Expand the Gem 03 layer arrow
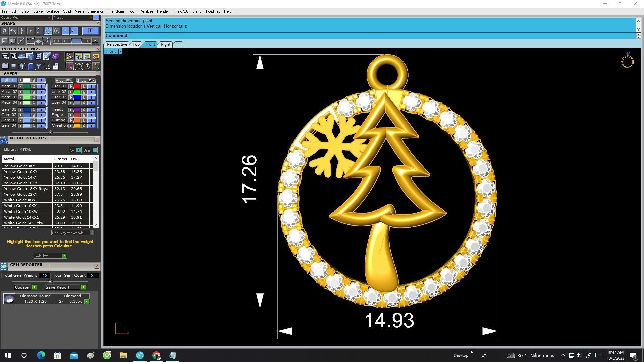 click(x=21, y=120)
